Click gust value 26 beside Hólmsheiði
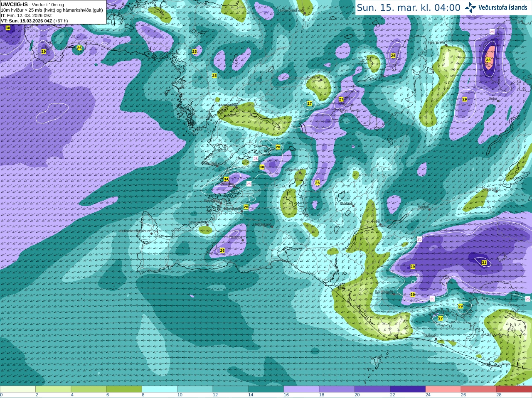The image size is (532, 398). pos(246,206)
